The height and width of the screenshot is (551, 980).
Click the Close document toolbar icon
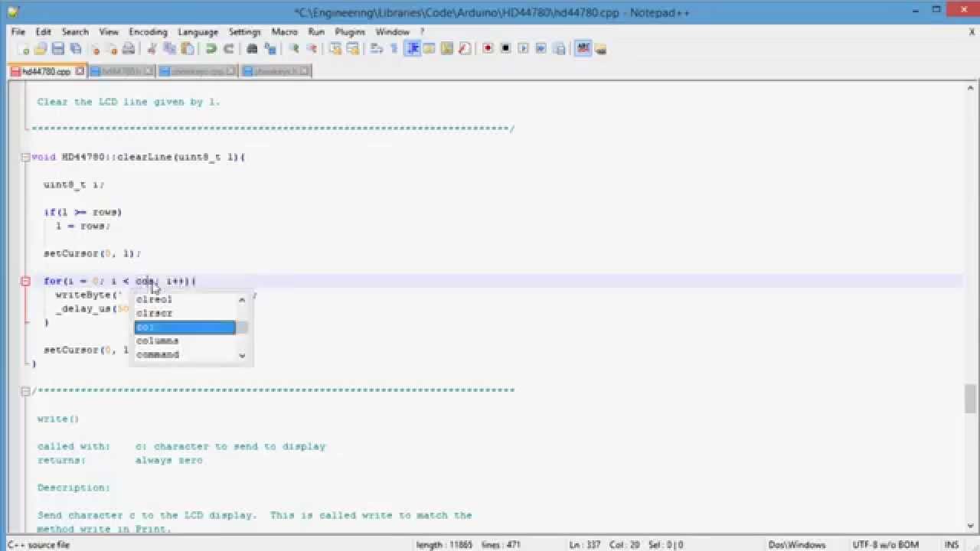pyautogui.click(x=95, y=49)
